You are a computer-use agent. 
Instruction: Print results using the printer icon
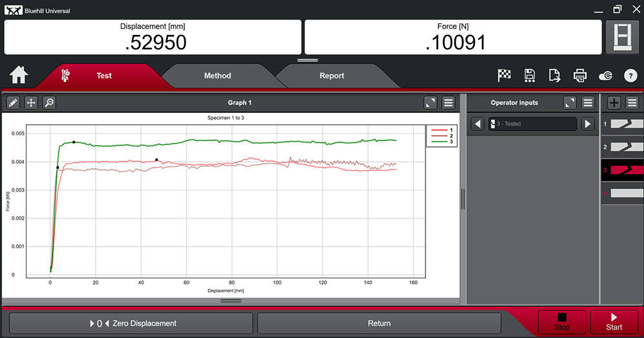point(579,76)
